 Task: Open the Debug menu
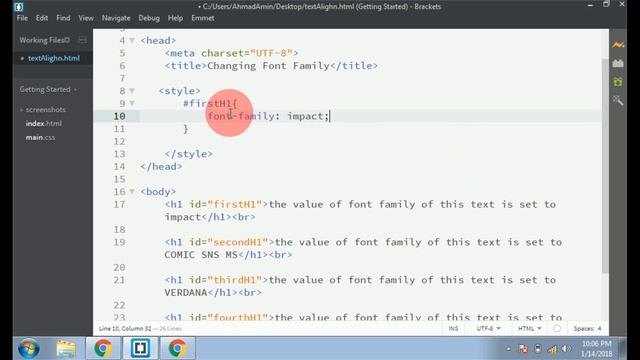(149, 18)
